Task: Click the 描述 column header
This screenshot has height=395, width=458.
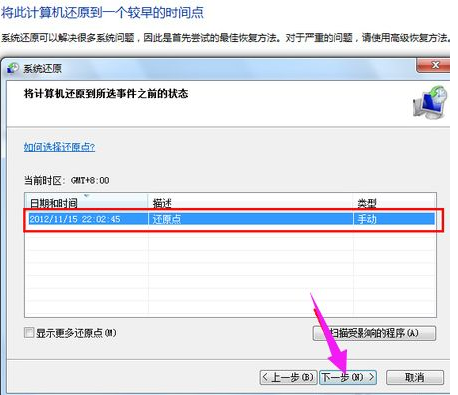Action: coord(250,202)
